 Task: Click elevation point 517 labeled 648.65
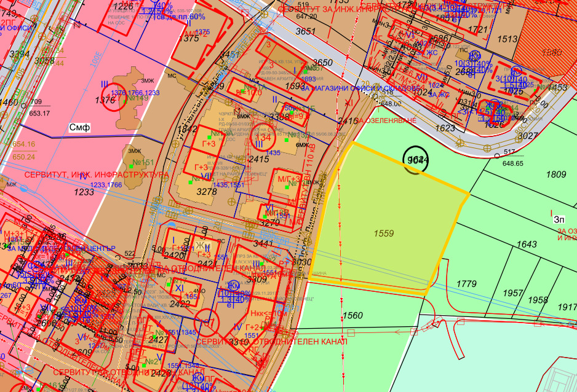point(510,158)
